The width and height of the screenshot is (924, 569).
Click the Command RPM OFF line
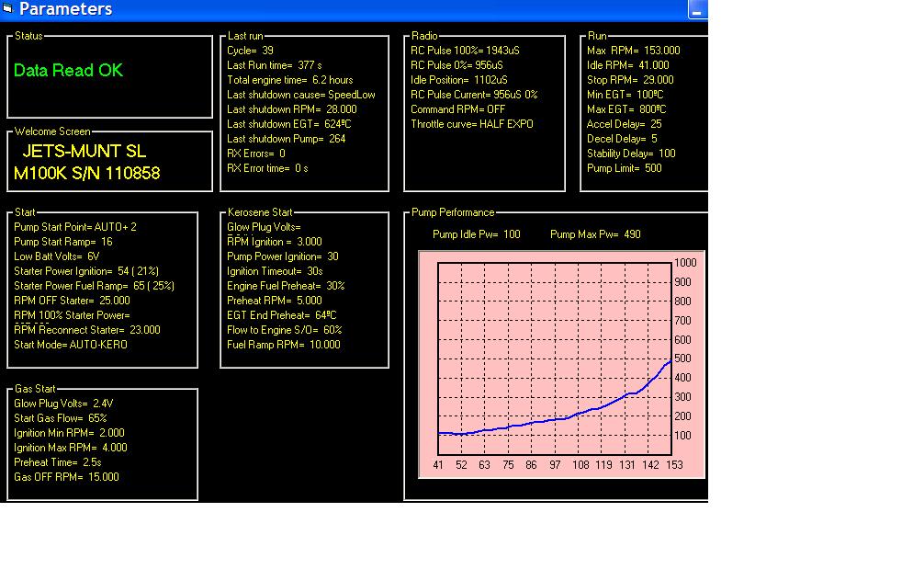pyautogui.click(x=457, y=109)
